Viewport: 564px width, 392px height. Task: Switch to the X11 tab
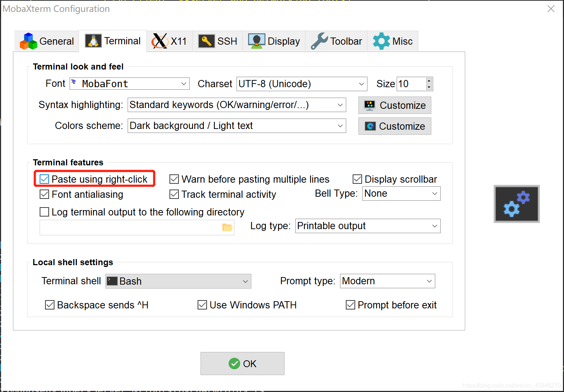169,41
